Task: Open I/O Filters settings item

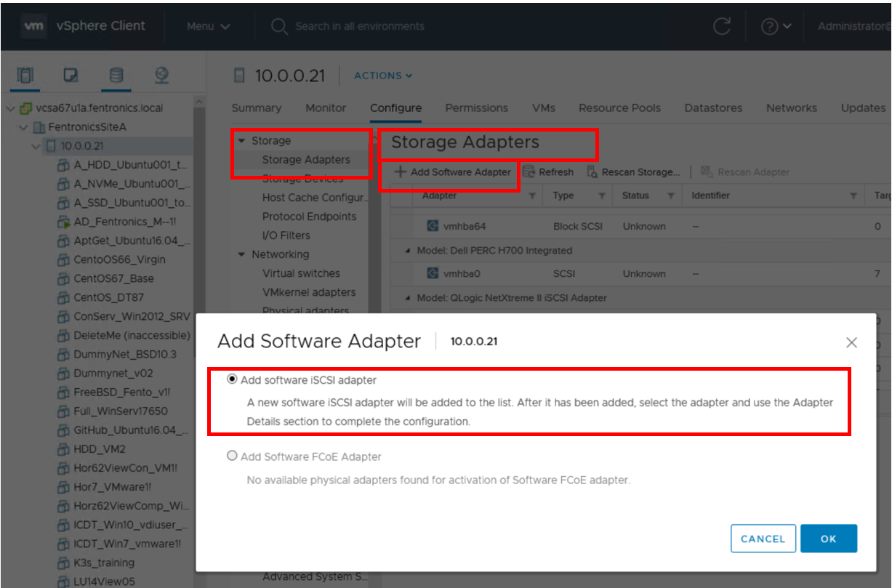Action: coord(286,235)
